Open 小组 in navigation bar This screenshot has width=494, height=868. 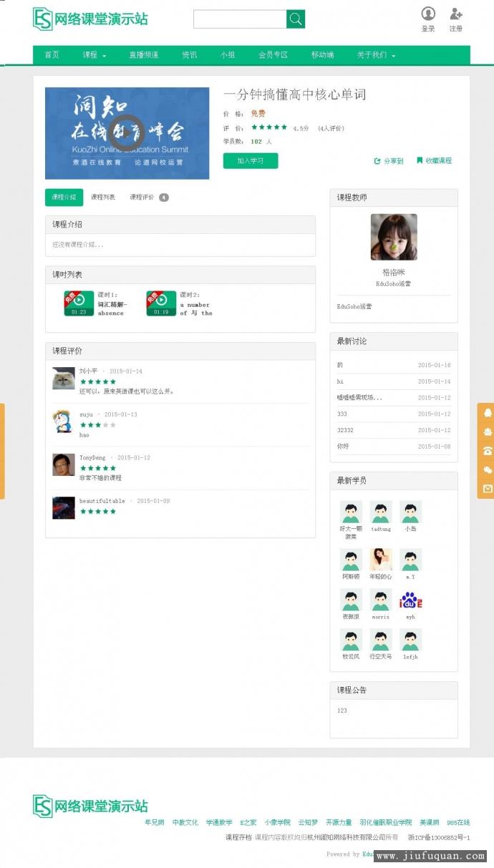coord(228,55)
